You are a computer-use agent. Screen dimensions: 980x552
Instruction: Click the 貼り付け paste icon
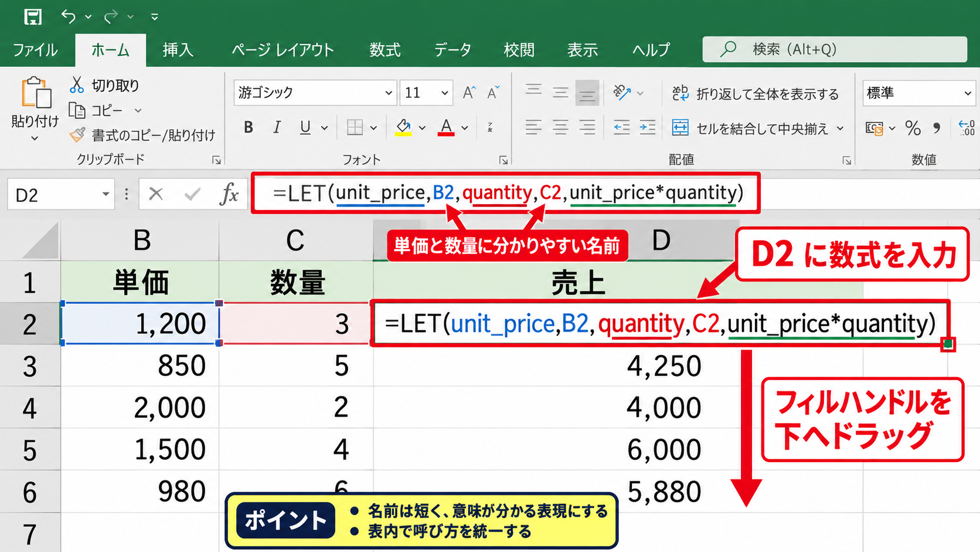(36, 93)
